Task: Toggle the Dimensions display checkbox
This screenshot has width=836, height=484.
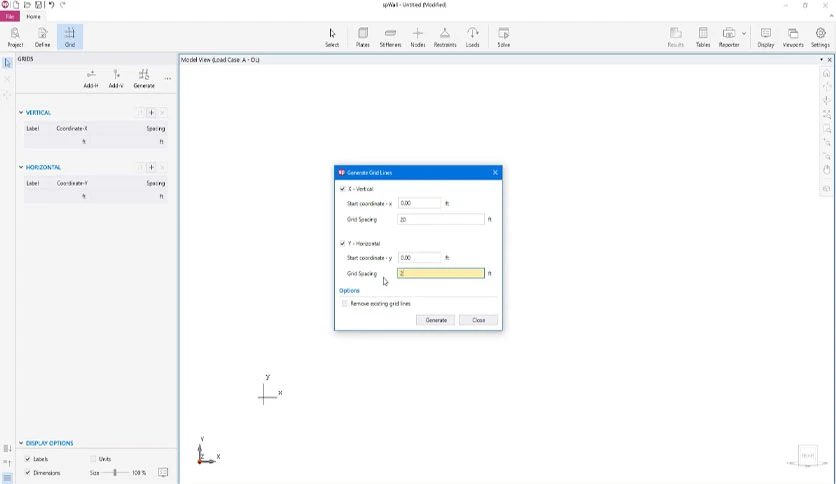Action: (28, 472)
